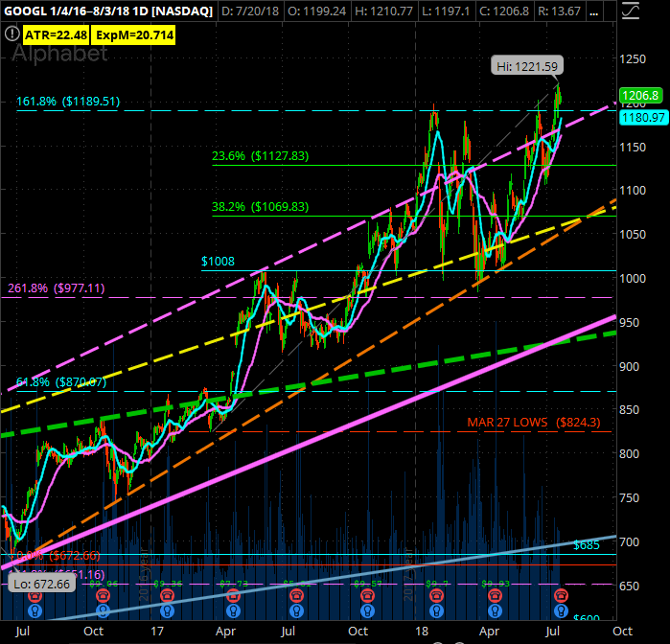670x644 pixels.
Task: Click the 23.6% ($1127.83) Fibonacci label
Action: tap(260, 156)
